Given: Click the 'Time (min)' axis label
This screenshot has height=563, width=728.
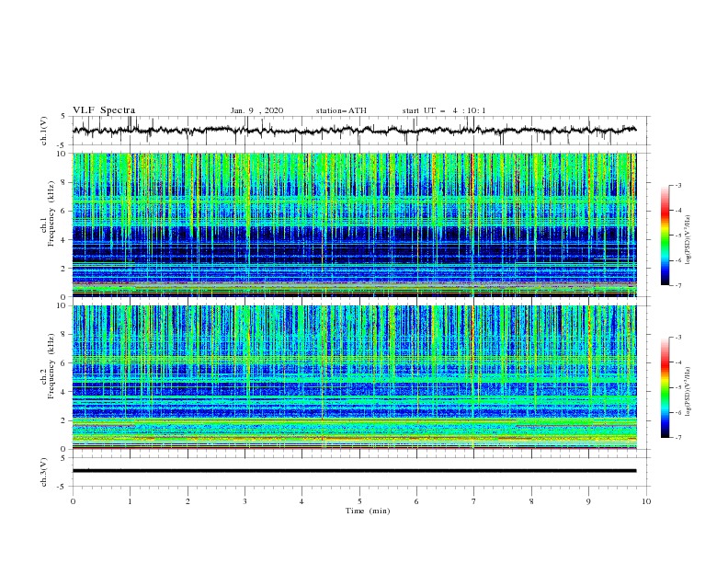Looking at the screenshot, I should (x=368, y=511).
